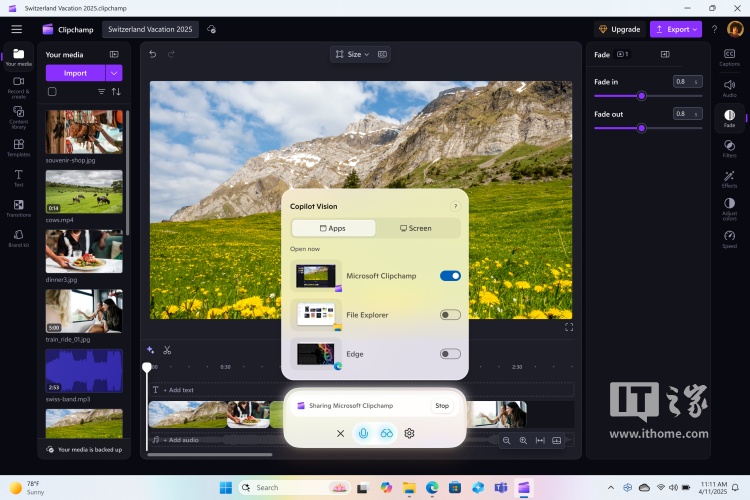Select the souvenir-shop.jpg thumbnail

tap(84, 132)
